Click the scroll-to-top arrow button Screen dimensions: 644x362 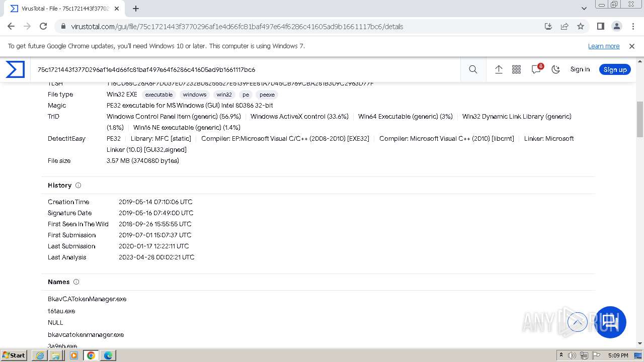[577, 322]
